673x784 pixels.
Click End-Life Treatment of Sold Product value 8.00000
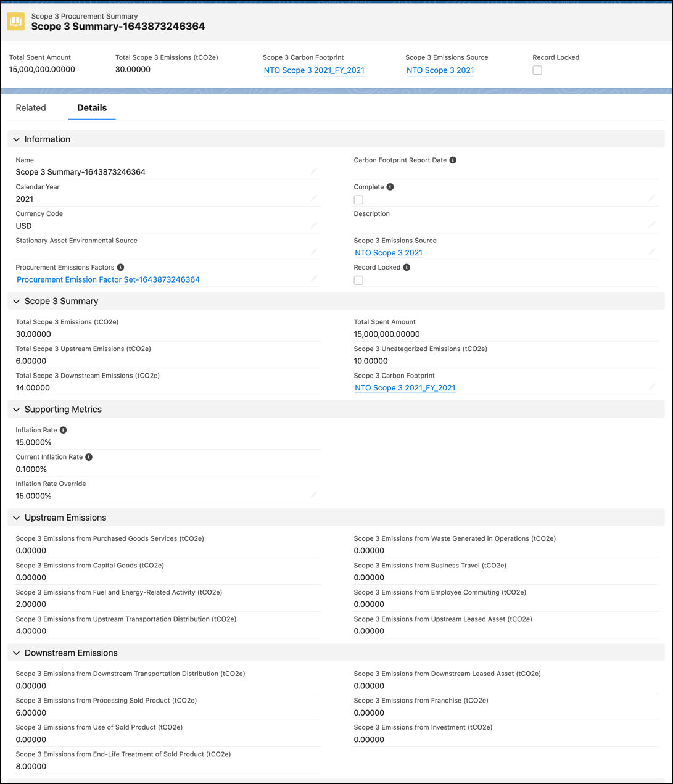31,766
